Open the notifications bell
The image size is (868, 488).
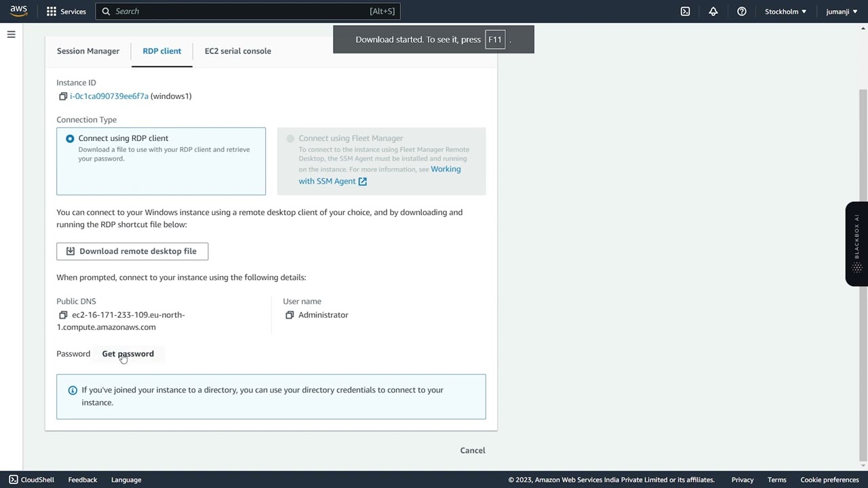pyautogui.click(x=713, y=12)
